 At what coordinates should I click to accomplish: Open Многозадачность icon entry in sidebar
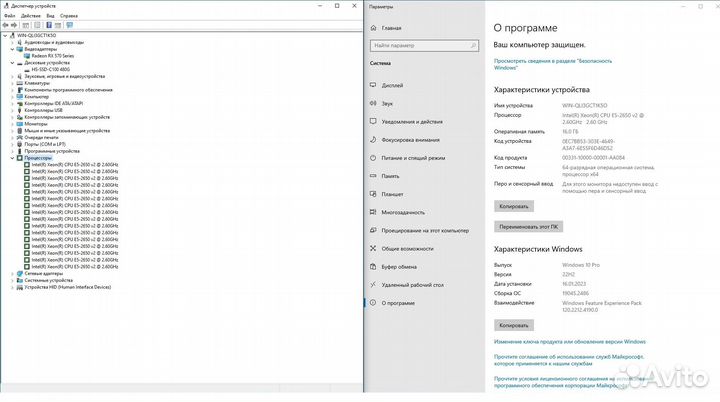point(373,212)
